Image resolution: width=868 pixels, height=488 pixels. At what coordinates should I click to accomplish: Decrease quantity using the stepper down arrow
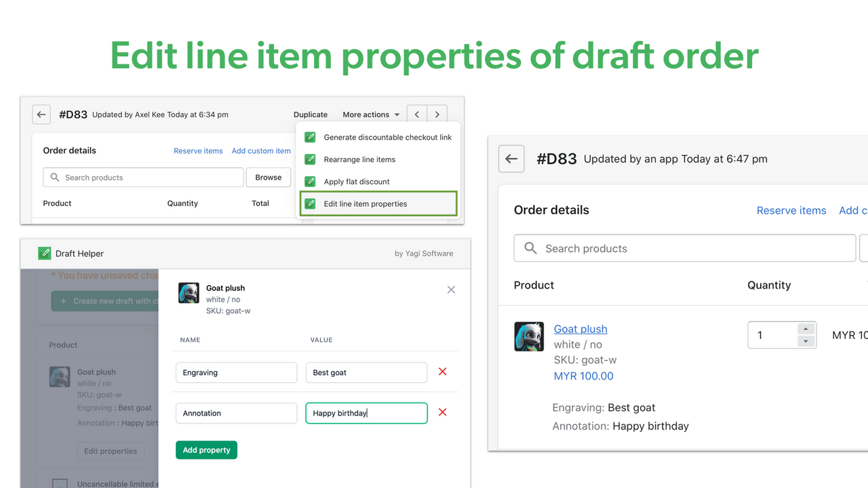tap(806, 340)
